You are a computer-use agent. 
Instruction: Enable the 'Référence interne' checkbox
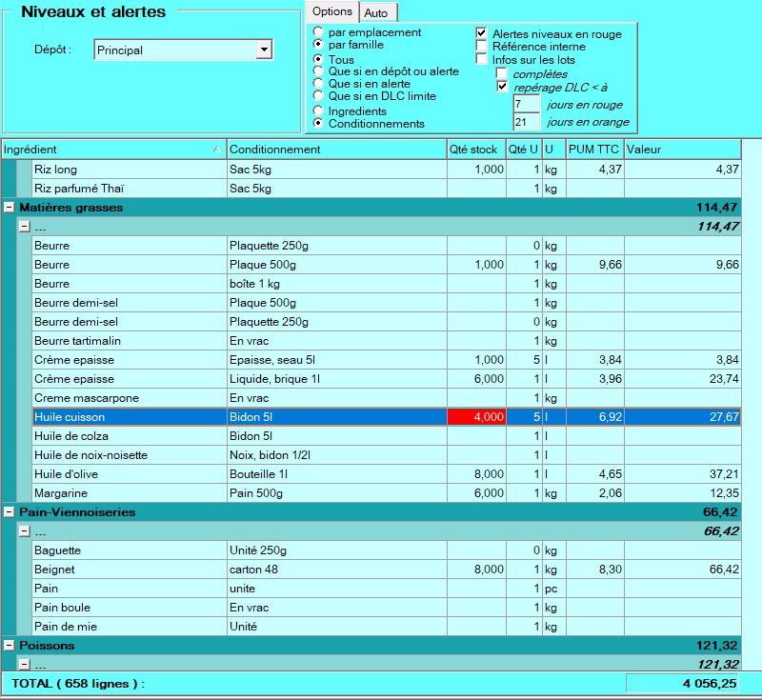[x=482, y=47]
